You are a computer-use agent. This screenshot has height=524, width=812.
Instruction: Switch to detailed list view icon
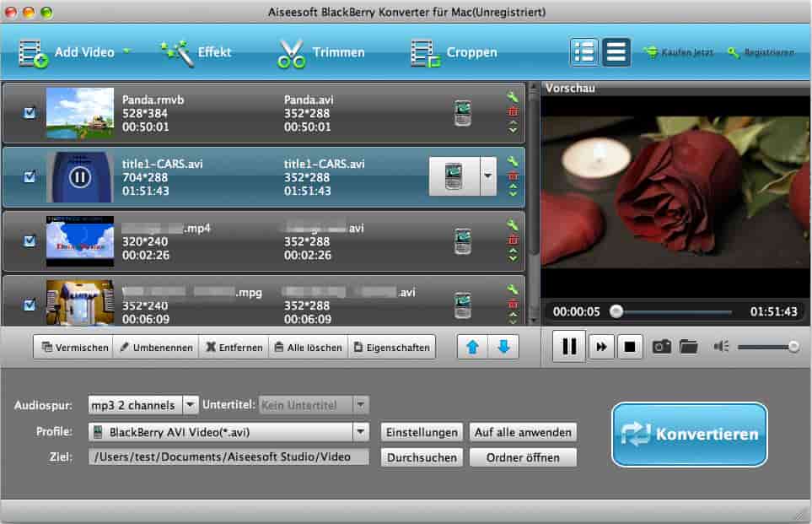584,52
